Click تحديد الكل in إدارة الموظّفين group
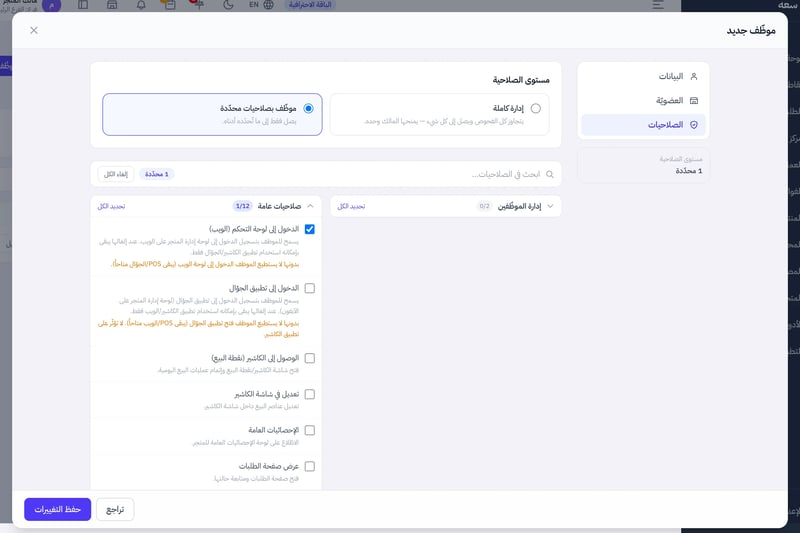Viewport: 800px width, 533px height. (x=351, y=207)
